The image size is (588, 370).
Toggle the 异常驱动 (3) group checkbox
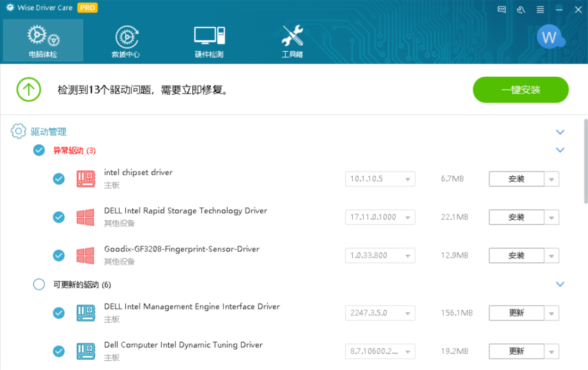tap(39, 150)
